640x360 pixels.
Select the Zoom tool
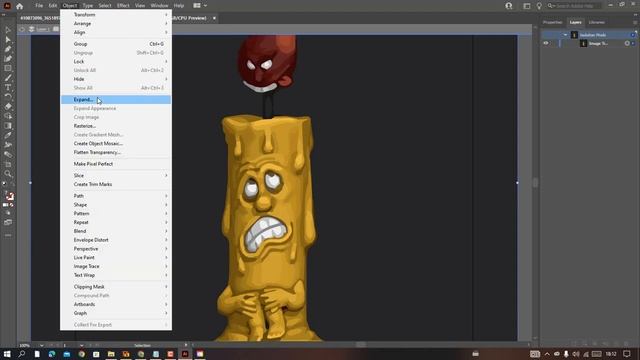click(8, 174)
